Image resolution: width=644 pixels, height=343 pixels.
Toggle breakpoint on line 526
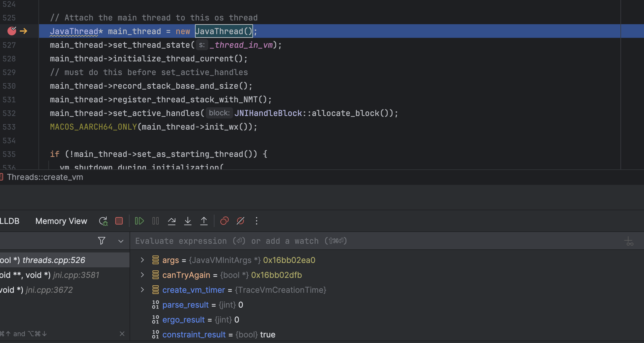pyautogui.click(x=12, y=31)
